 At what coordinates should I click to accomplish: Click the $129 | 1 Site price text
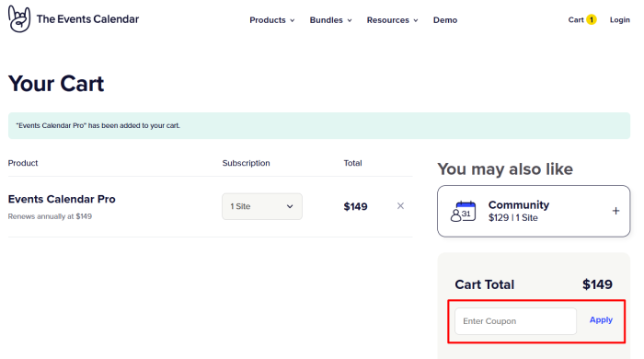coord(513,217)
